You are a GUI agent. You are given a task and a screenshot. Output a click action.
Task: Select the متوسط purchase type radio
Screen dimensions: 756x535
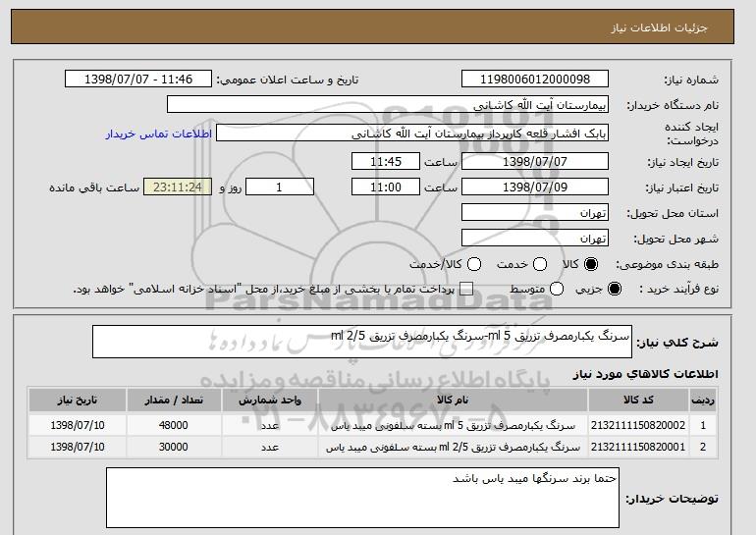pos(557,289)
